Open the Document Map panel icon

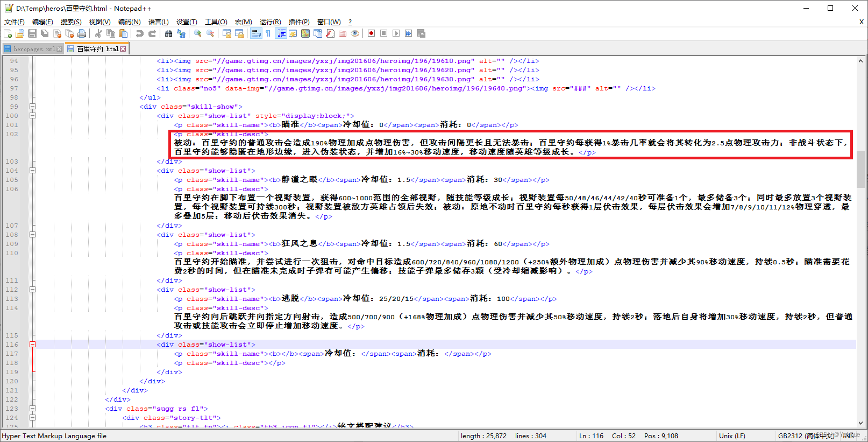pos(305,33)
